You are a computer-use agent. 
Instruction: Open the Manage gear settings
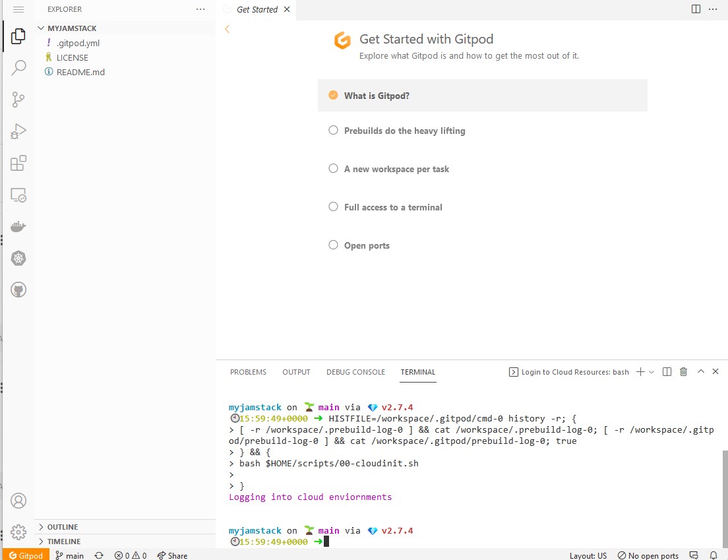tap(18, 532)
